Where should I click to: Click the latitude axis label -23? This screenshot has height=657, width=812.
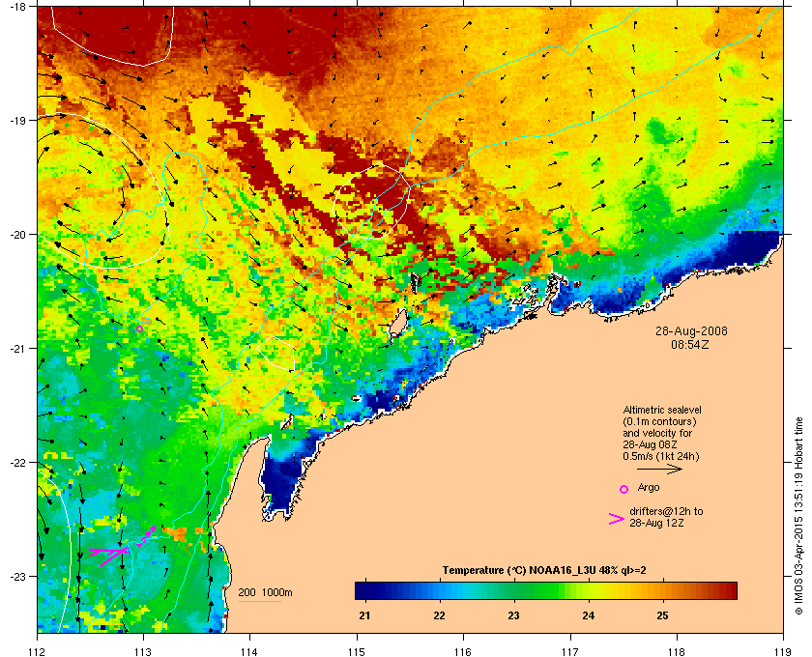pos(17,576)
